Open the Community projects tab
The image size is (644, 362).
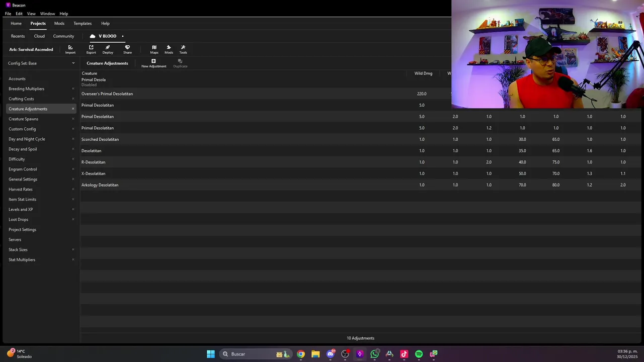[63, 36]
